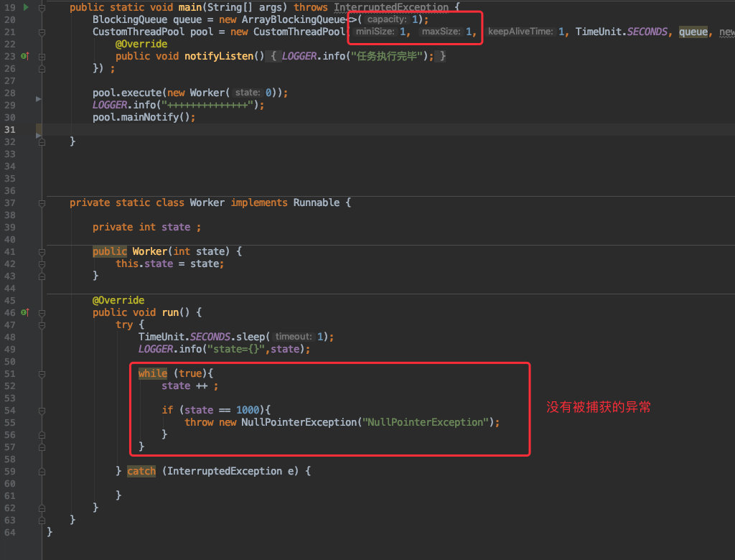Screen dimensions: 735x560
Task: Click 'InterruptedException' in the main throws clause
Action: click(391, 7)
